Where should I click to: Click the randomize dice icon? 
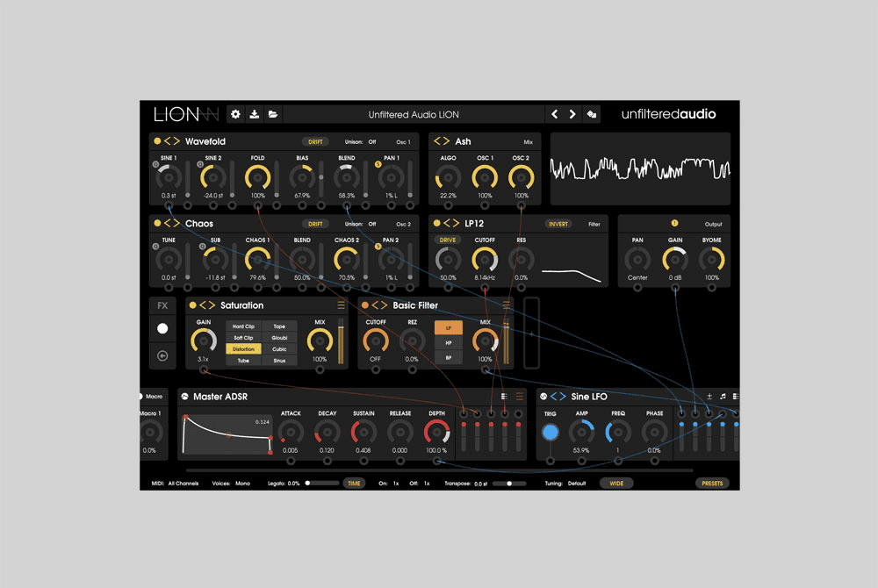(591, 114)
